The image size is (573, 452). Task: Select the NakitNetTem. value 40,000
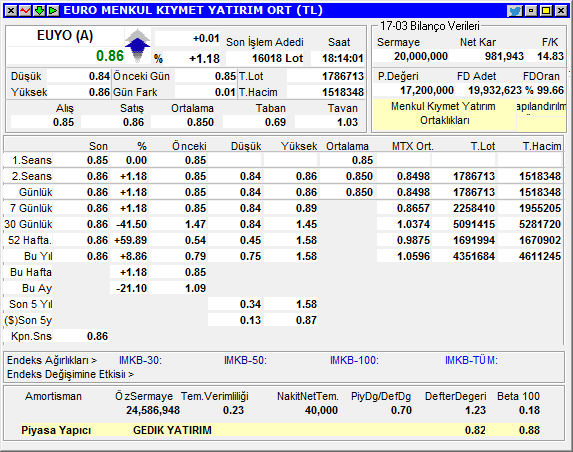point(321,410)
